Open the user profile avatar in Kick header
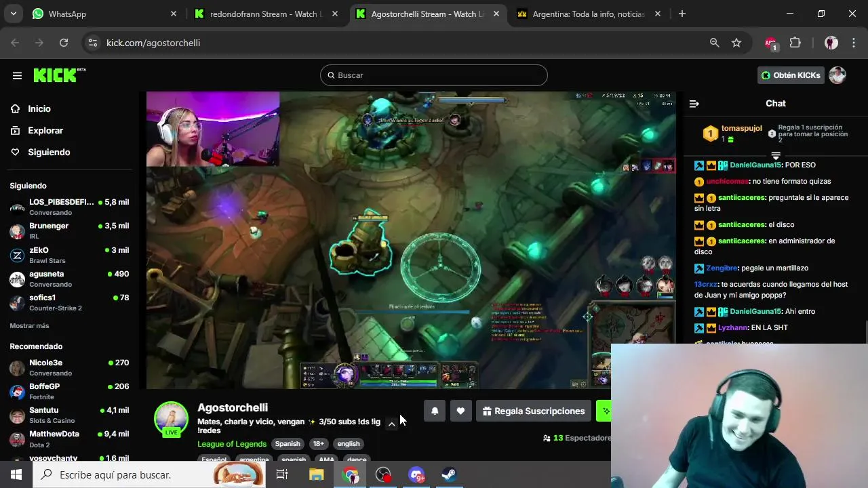This screenshot has width=868, height=488. click(837, 75)
